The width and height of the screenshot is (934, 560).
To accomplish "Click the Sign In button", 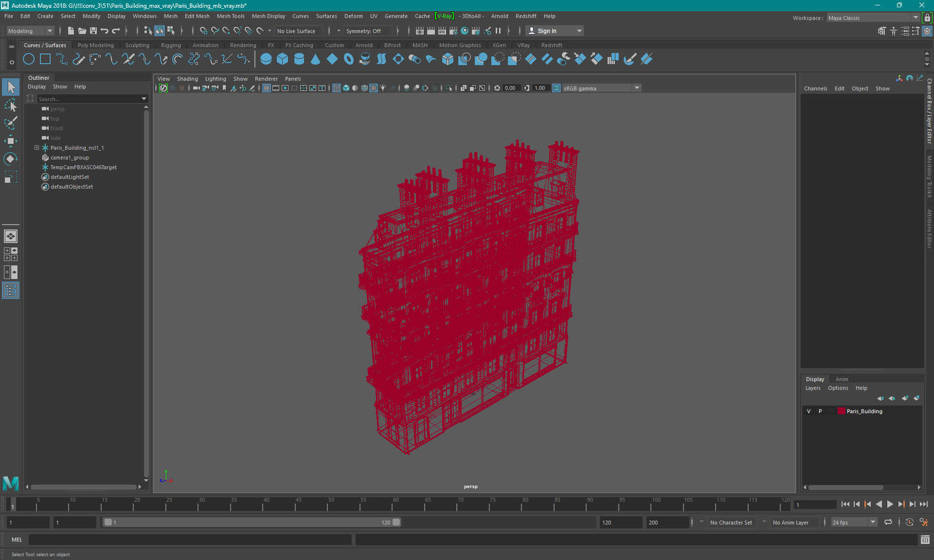I will tap(547, 30).
